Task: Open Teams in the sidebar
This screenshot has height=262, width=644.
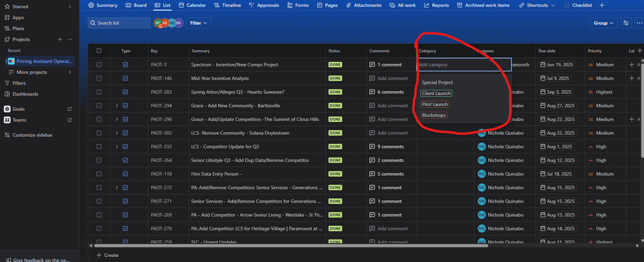Action: pyautogui.click(x=19, y=120)
